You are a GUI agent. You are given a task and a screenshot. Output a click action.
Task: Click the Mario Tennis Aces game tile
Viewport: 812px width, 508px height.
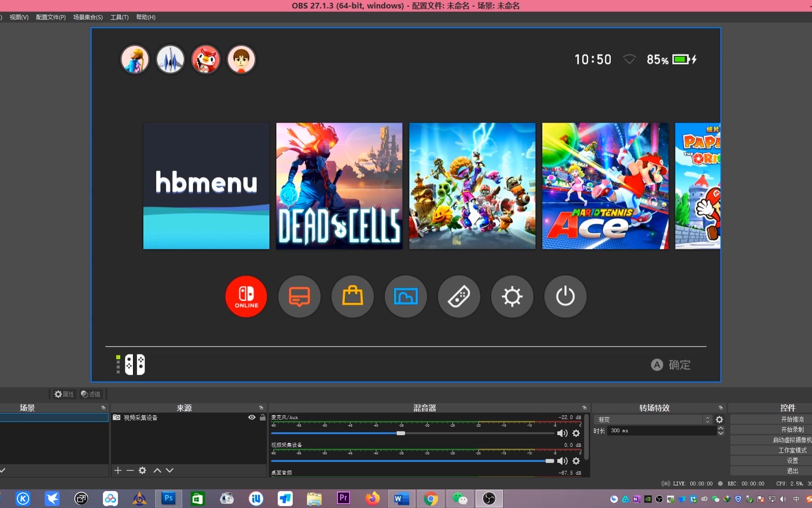tap(605, 186)
